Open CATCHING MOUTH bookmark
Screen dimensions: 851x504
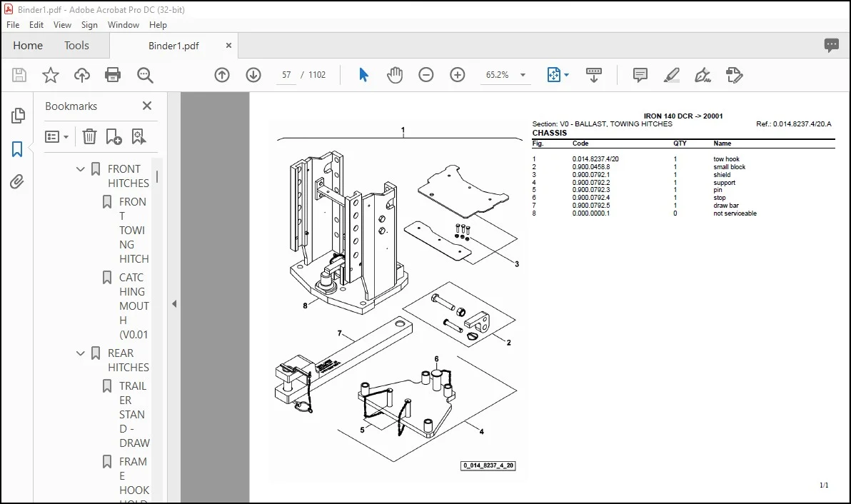pyautogui.click(x=134, y=306)
